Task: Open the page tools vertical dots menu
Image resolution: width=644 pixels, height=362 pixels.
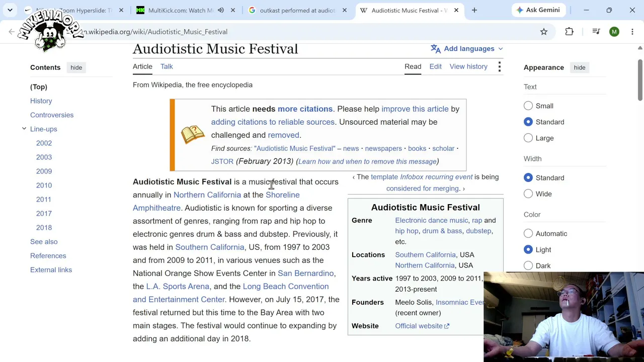Action: pyautogui.click(x=499, y=66)
